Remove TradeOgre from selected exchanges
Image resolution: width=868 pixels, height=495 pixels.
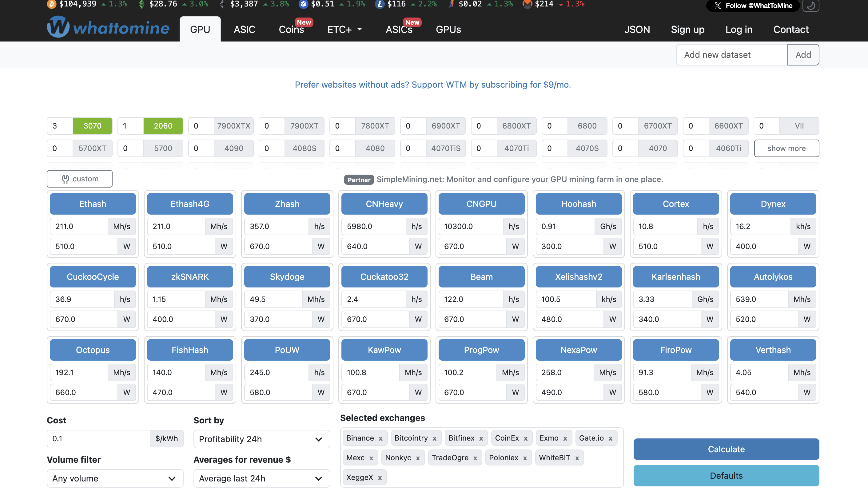point(475,458)
